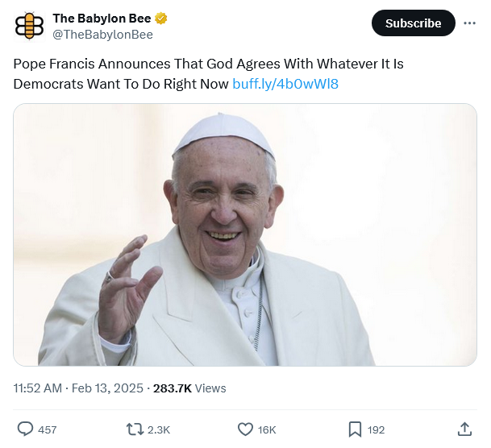Screen dimensions: 491x448
Task: Click the @TheBabylonBee handle
Action: click(x=102, y=34)
